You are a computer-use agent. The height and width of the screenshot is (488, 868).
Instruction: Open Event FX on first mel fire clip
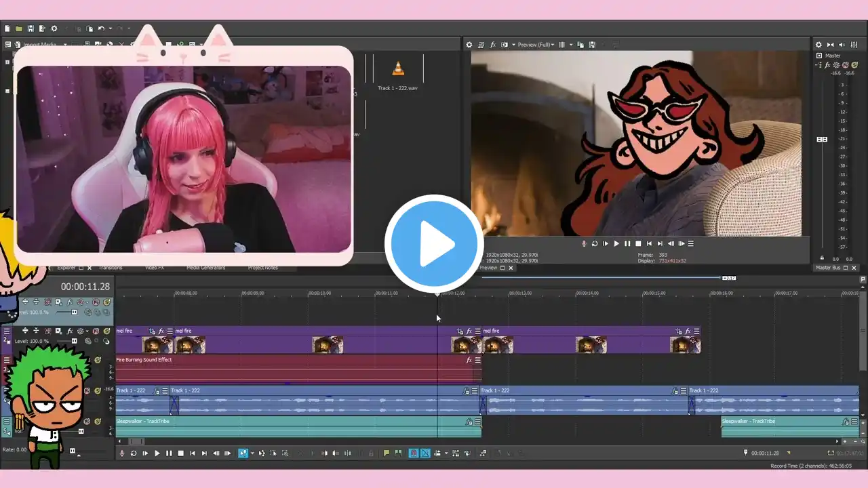click(161, 331)
